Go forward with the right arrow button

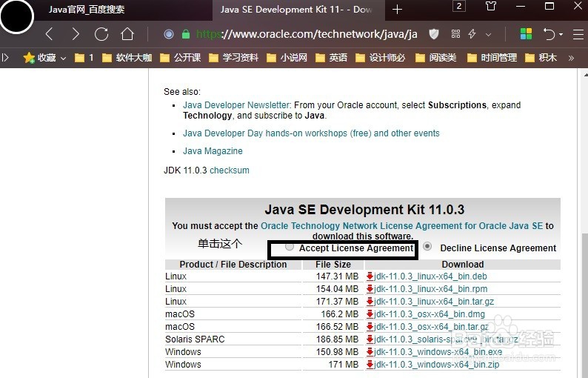pyautogui.click(x=76, y=34)
